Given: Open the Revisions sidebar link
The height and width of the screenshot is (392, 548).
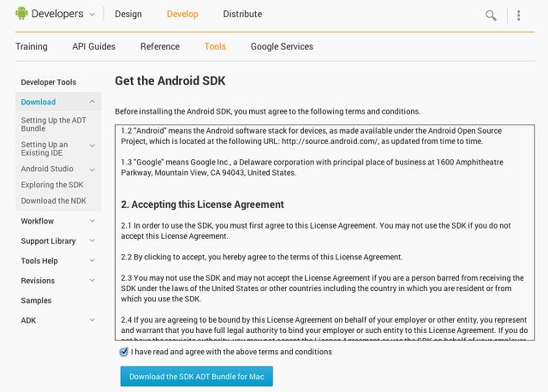Looking at the screenshot, I should point(38,281).
